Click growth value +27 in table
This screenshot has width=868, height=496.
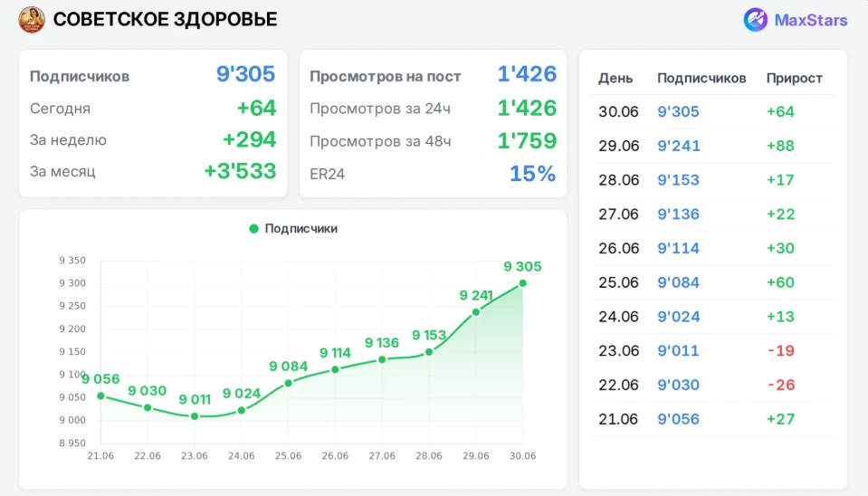[780, 419]
